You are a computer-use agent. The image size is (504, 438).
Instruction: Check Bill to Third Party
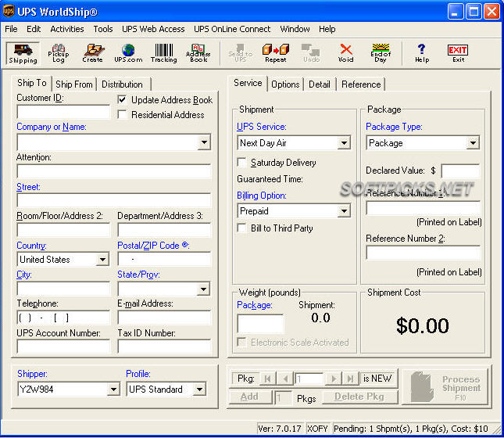point(241,228)
